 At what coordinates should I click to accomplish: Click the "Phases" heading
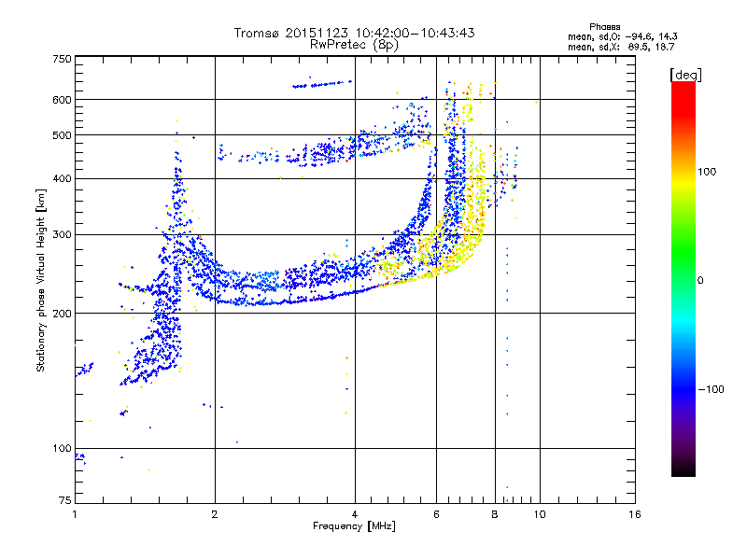604,27
